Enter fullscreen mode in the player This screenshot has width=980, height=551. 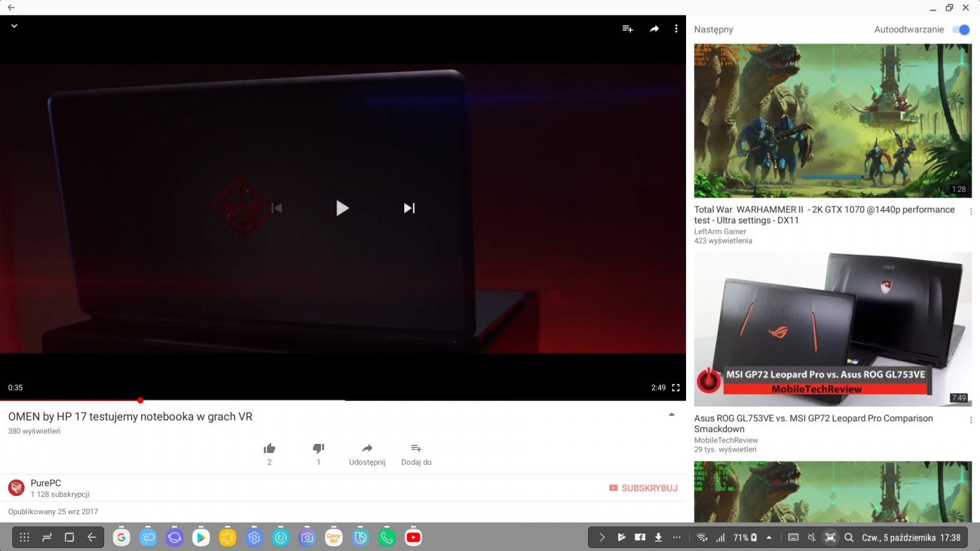[676, 388]
